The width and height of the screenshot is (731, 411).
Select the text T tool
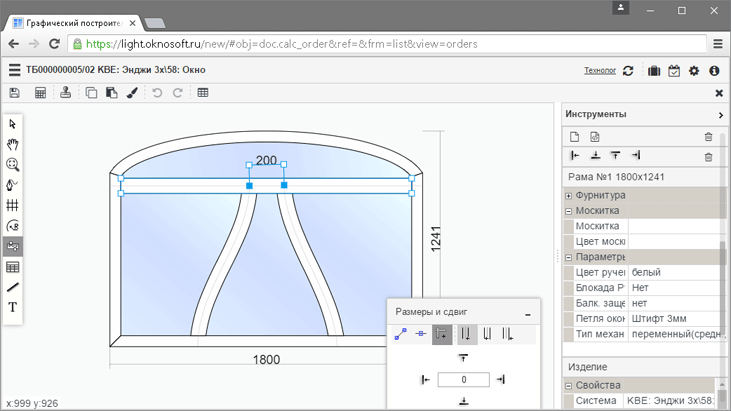(13, 307)
